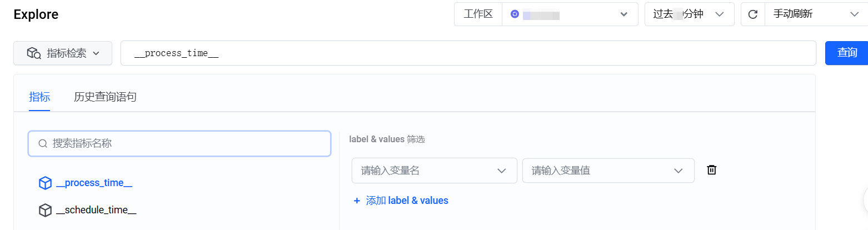The height and width of the screenshot is (230, 868).
Task: Switch to the 指标 tab
Action: tap(39, 97)
